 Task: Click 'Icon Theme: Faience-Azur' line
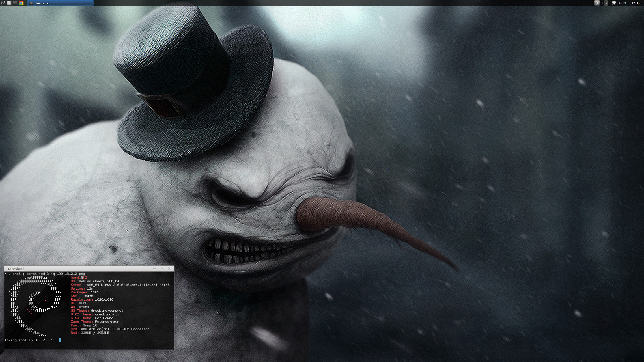coord(95,322)
